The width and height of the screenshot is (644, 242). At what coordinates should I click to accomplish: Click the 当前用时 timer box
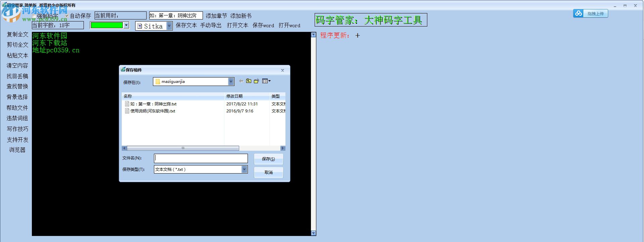click(x=120, y=15)
